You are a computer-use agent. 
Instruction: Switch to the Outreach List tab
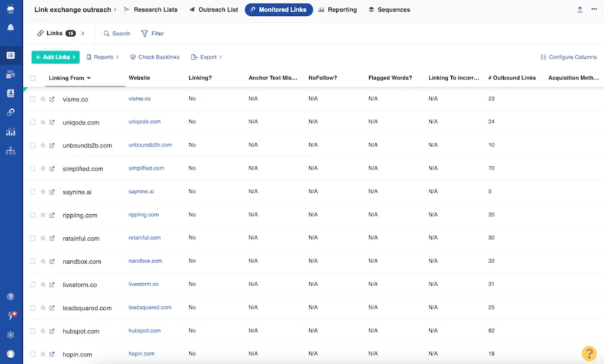(x=214, y=10)
